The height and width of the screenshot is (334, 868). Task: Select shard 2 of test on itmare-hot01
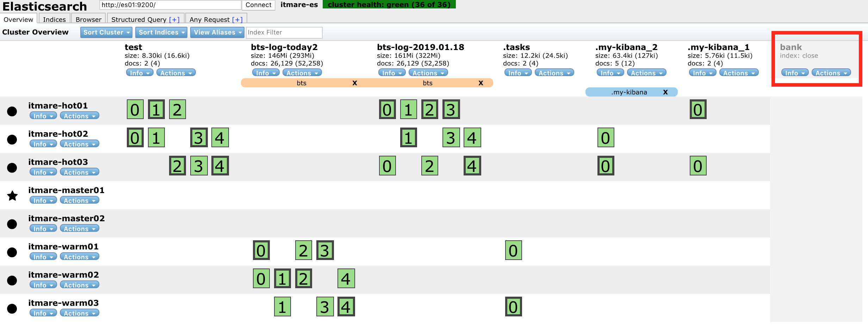pyautogui.click(x=178, y=109)
